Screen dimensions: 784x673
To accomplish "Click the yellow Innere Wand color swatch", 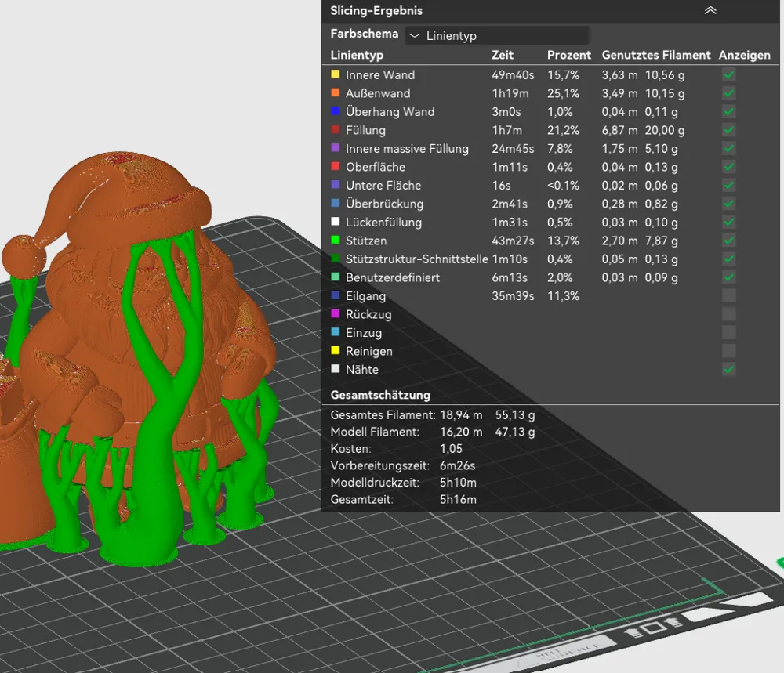I will (x=336, y=75).
